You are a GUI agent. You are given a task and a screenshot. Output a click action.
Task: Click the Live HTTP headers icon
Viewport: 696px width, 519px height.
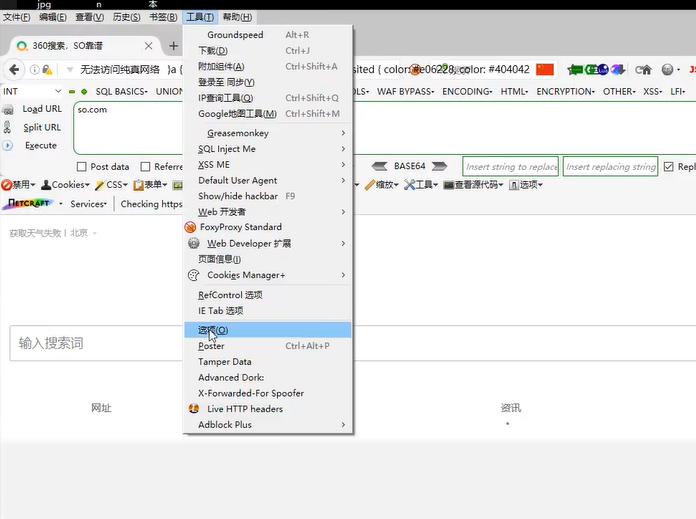point(194,408)
